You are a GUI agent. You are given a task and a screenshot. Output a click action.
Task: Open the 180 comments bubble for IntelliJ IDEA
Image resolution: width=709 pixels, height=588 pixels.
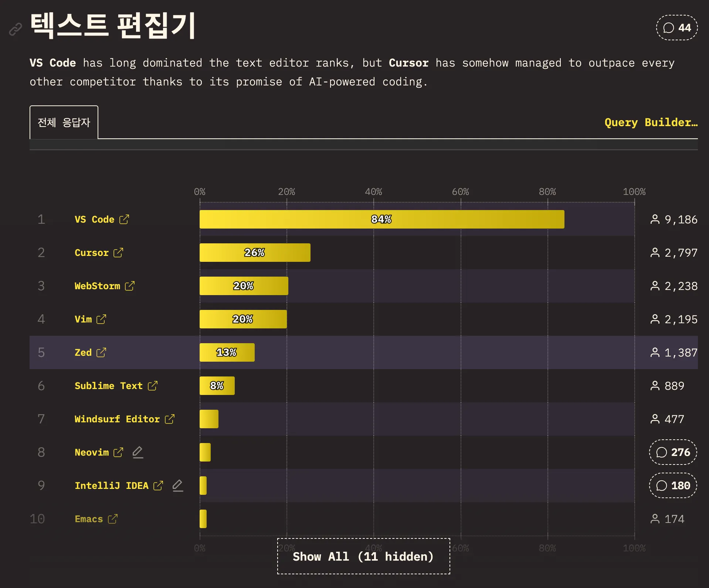[673, 485]
